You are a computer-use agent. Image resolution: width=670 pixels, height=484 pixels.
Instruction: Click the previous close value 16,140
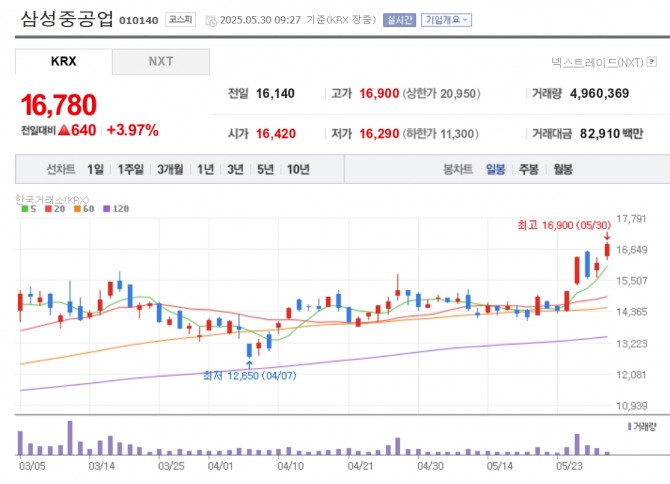tap(275, 94)
